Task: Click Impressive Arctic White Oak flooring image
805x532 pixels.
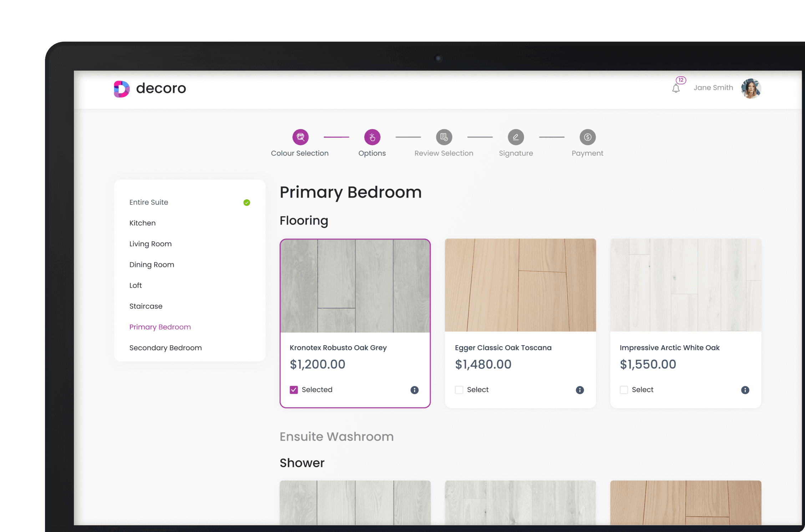Action: point(686,285)
